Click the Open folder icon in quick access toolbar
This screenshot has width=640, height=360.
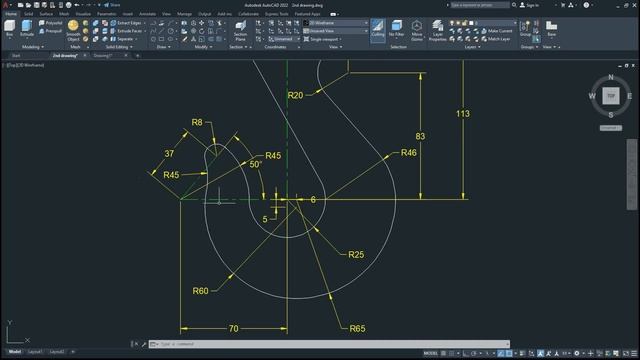click(29, 5)
